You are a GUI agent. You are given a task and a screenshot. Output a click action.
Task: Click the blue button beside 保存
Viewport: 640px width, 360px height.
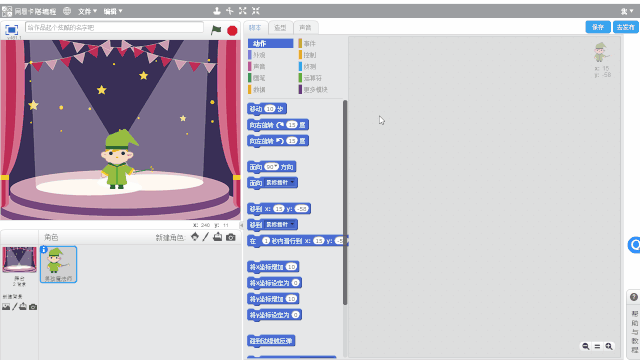(625, 27)
